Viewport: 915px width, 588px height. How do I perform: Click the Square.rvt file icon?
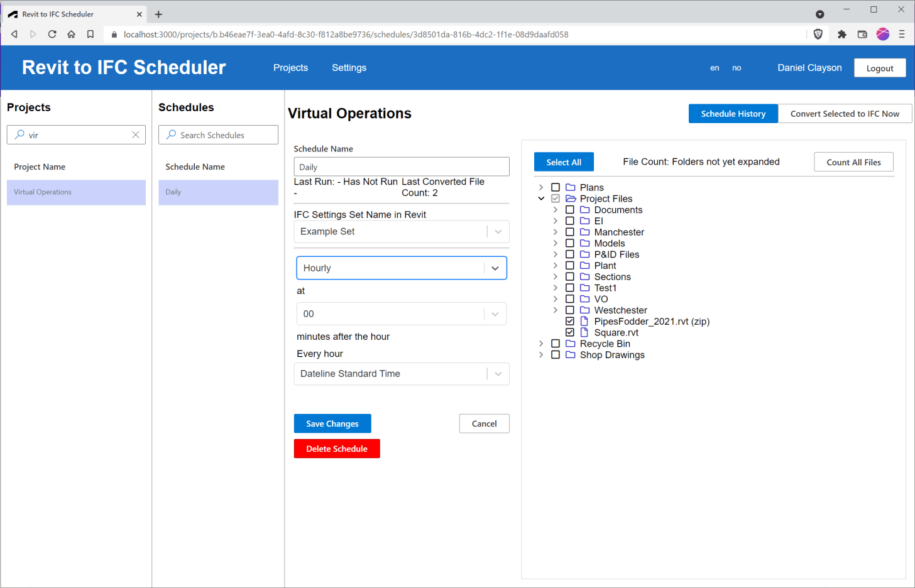click(x=584, y=332)
